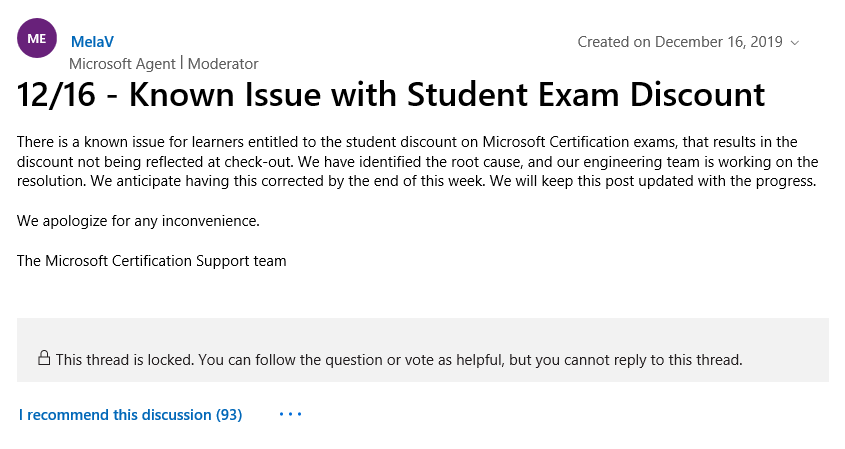Click the vertical separator between Agent and Moderator

point(182,63)
